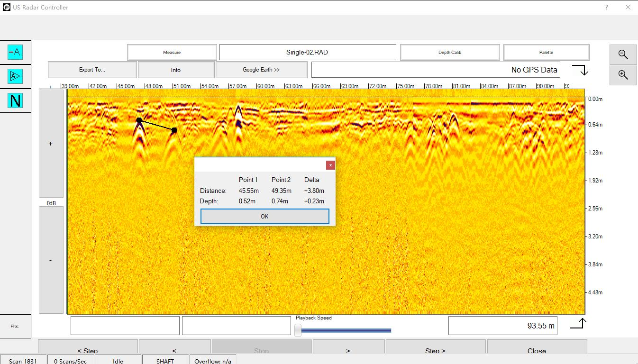Decrease gain with the - button
Screen dimensions: 638x364
point(51,260)
